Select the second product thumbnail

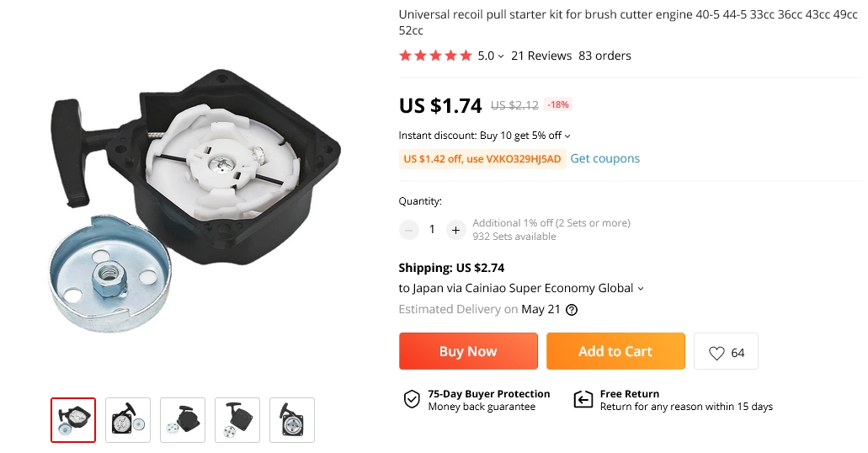point(128,420)
